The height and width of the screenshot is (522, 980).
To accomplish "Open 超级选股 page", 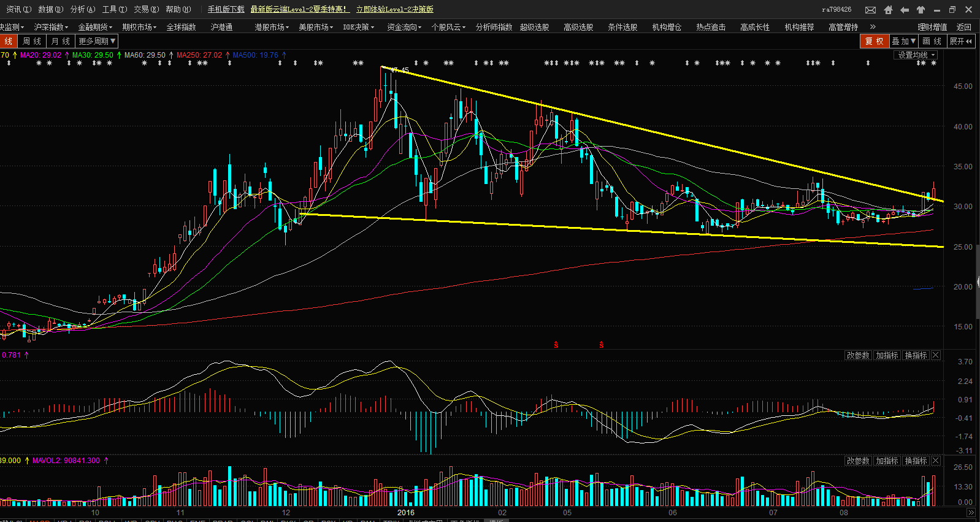I will tap(534, 27).
